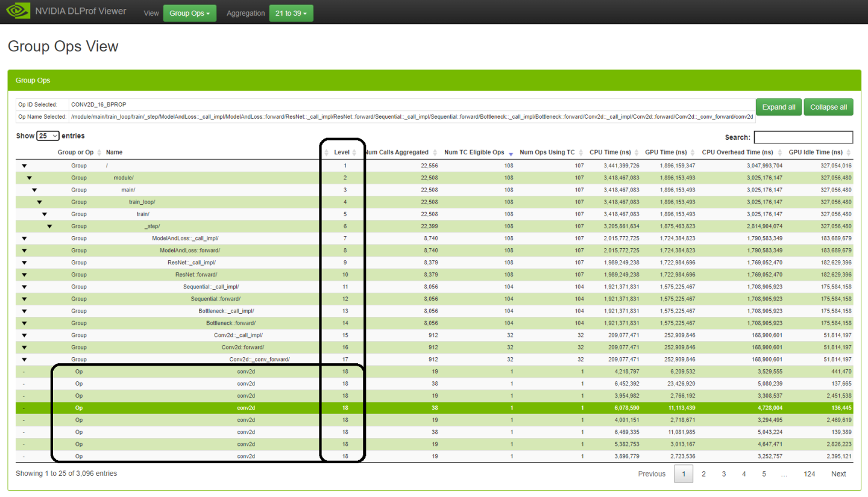Click into the Search input field
Image resolution: width=868 pixels, height=497 pixels.
tap(803, 137)
